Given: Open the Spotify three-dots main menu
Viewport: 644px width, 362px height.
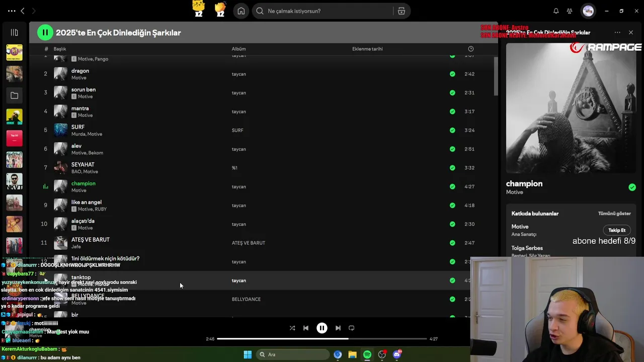Looking at the screenshot, I should pos(12,11).
